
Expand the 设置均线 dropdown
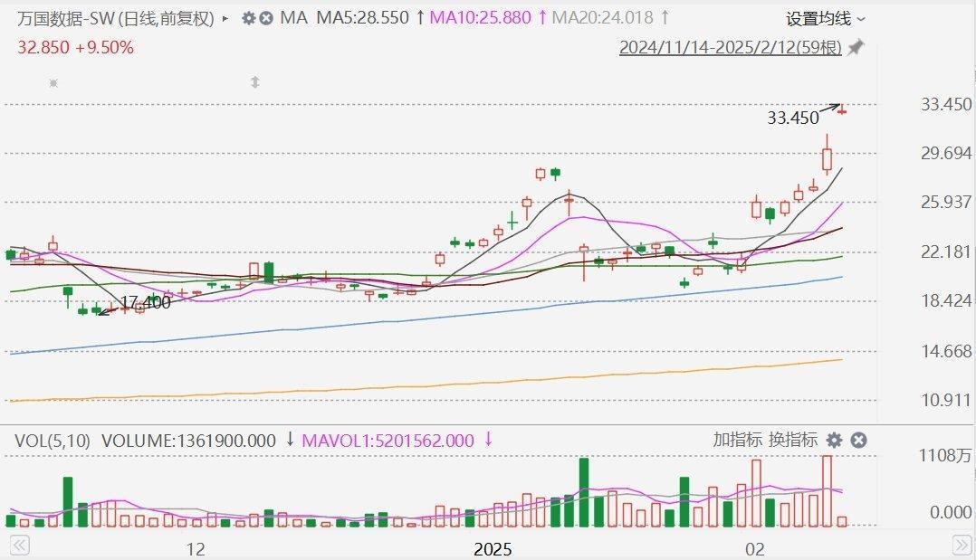(825, 18)
